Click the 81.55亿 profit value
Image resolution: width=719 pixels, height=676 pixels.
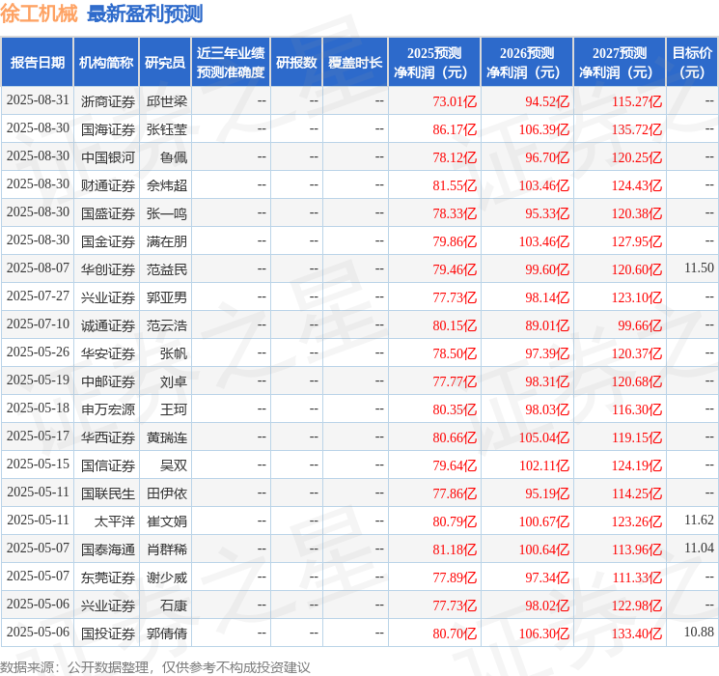tap(454, 185)
